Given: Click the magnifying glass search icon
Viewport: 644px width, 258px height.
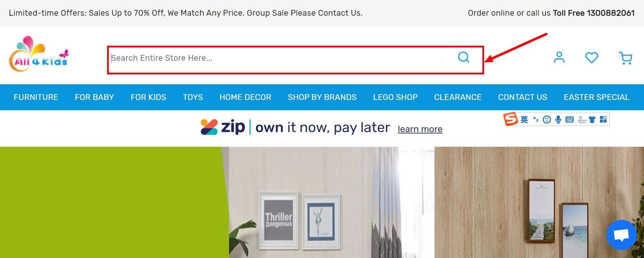Looking at the screenshot, I should pyautogui.click(x=464, y=57).
